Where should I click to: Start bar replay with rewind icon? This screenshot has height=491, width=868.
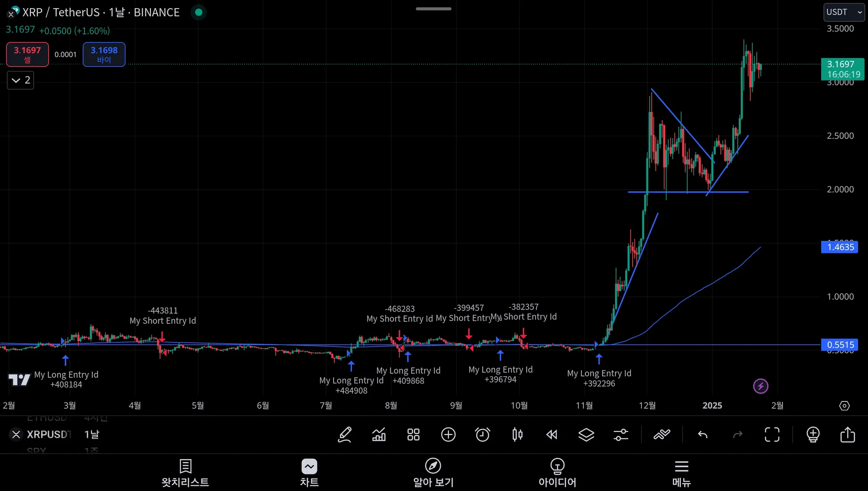[x=552, y=435]
